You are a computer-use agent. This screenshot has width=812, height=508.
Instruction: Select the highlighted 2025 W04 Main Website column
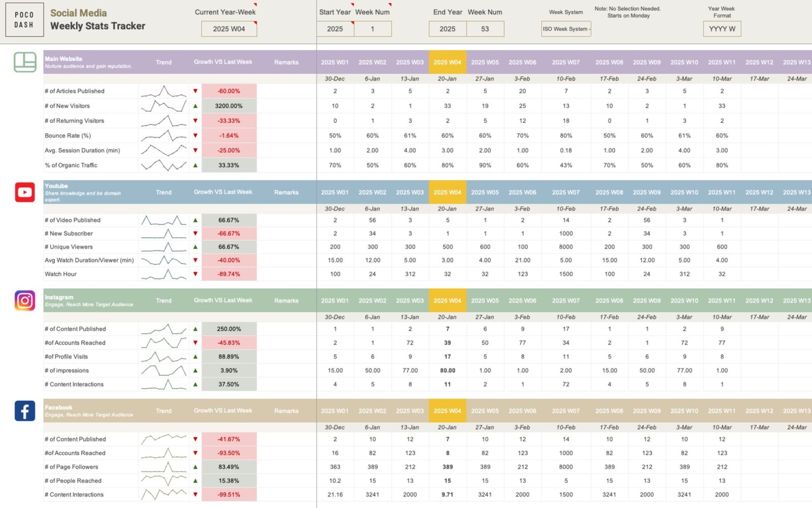click(447, 62)
